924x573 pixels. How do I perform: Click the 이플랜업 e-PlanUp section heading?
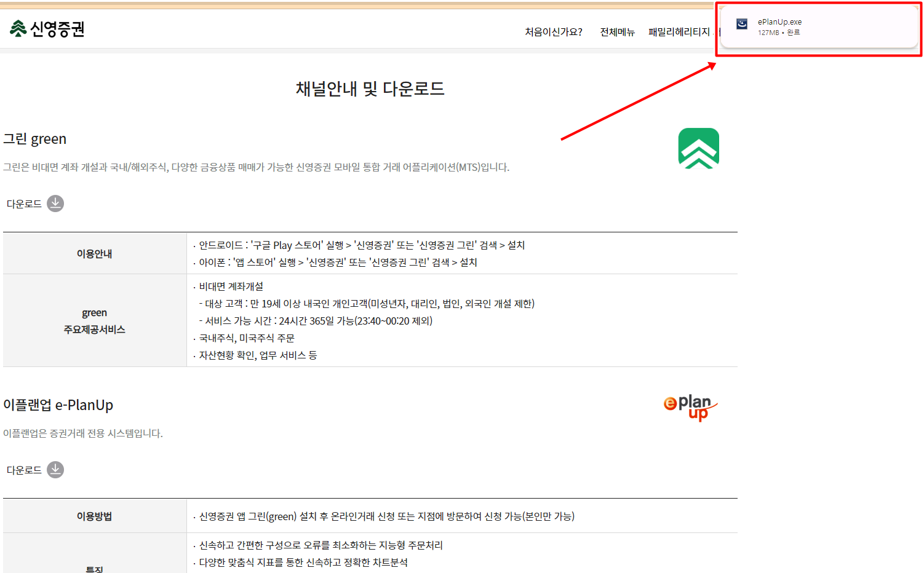pyautogui.click(x=58, y=405)
